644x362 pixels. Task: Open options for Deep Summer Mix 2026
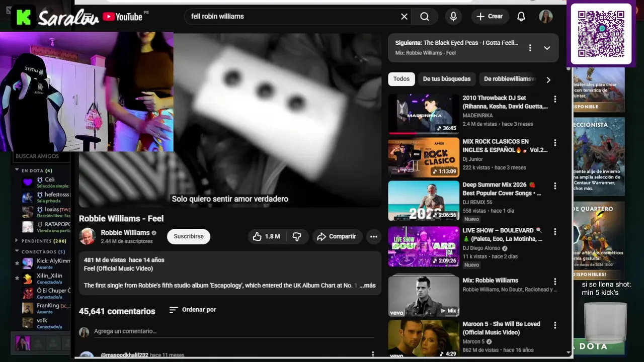coord(555,186)
